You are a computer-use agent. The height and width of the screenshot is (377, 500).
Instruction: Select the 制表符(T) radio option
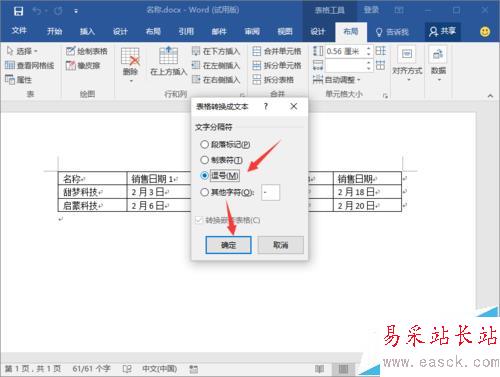(221, 160)
